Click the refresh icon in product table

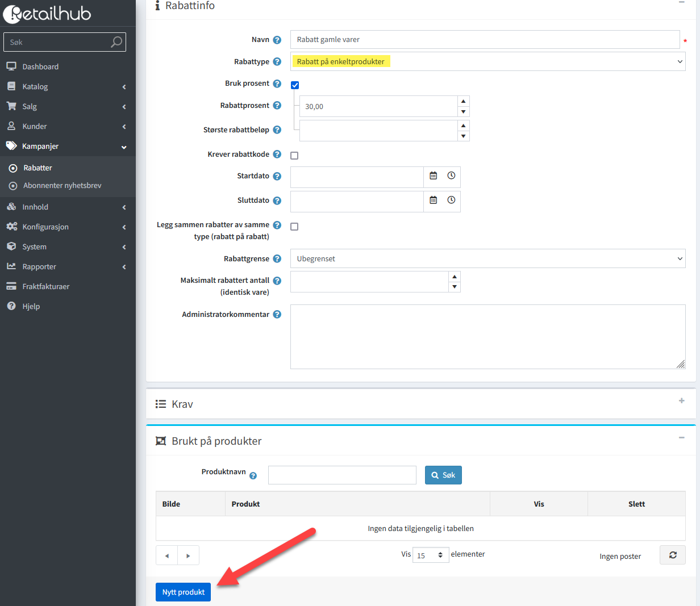coord(672,555)
